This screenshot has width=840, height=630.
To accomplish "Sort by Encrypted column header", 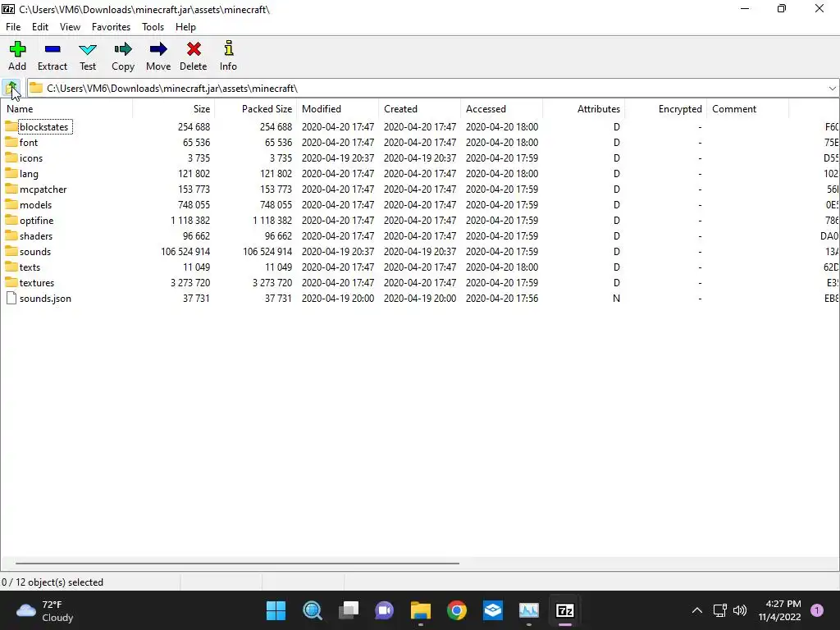I will point(665,109).
